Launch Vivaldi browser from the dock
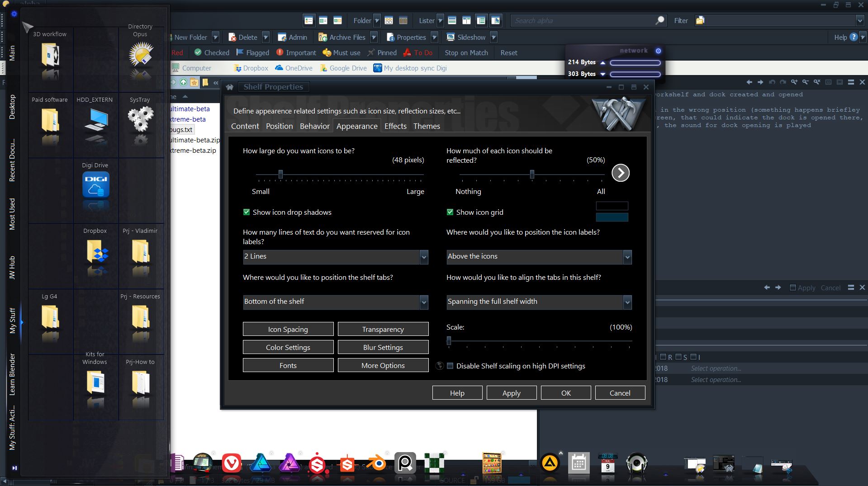868x486 pixels. pos(232,463)
